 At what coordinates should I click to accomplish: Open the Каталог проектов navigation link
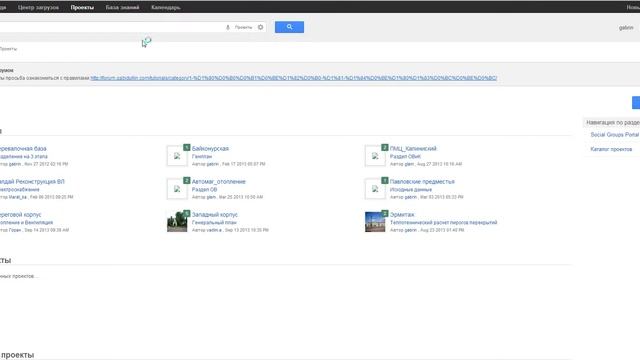click(611, 149)
